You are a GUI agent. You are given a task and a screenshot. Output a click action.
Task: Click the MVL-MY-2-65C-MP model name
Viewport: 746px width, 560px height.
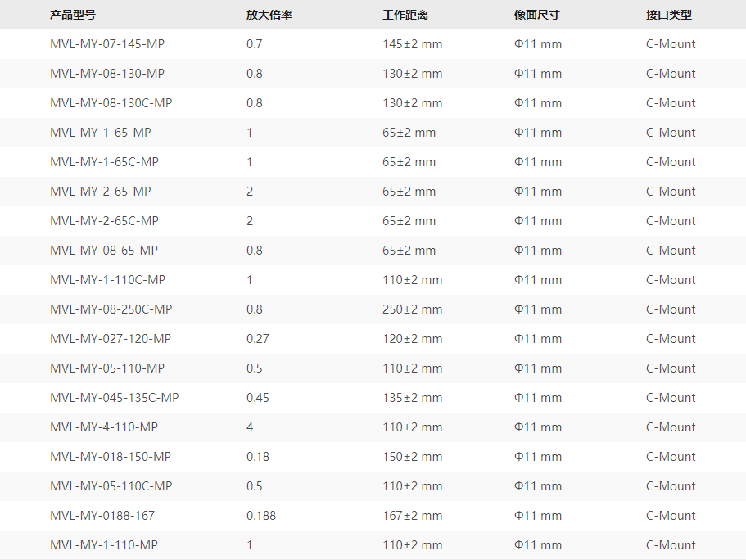click(104, 221)
